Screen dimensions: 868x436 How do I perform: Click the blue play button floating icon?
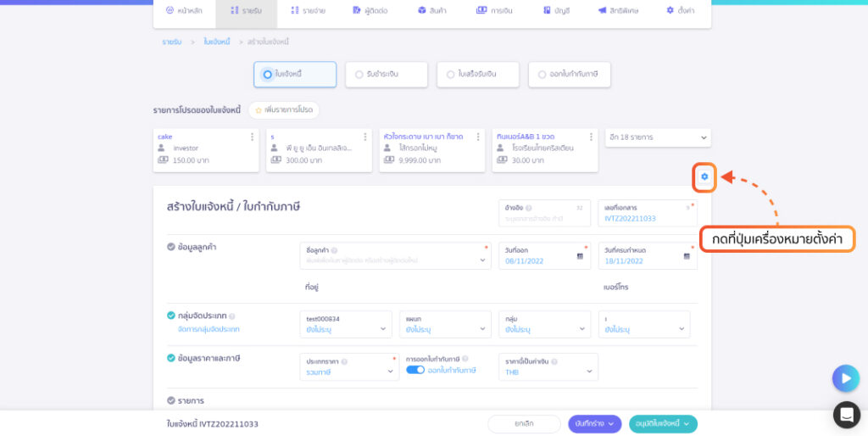(846, 378)
